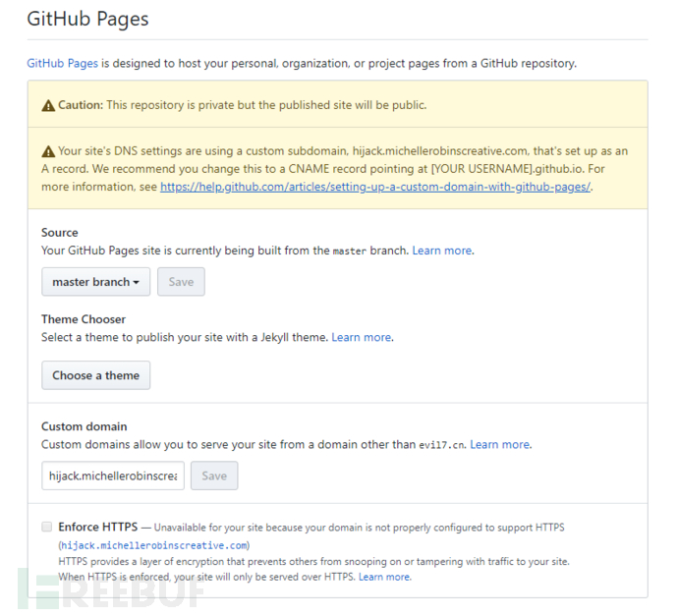This screenshot has height=616, width=678.
Task: Open the master branch source dropdown
Action: [x=96, y=282]
